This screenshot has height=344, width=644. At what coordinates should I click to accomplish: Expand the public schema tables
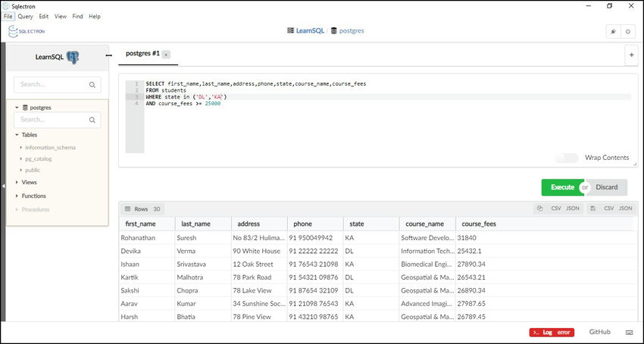coord(21,170)
